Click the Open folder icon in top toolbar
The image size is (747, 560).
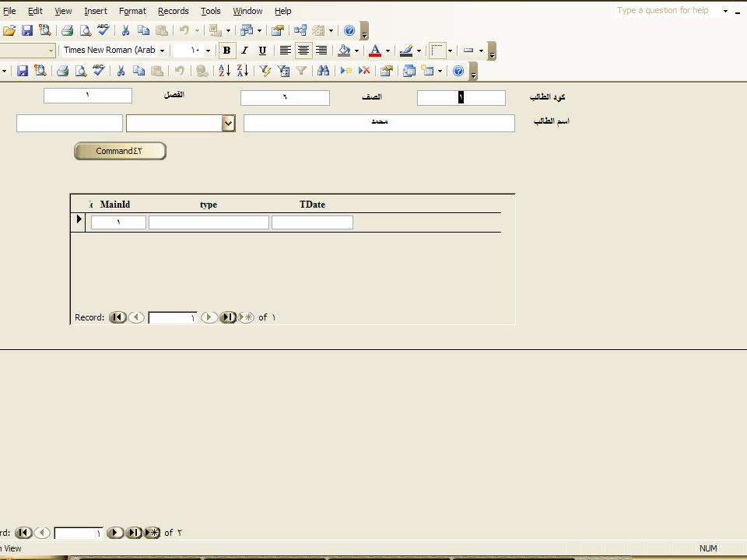pyautogui.click(x=9, y=31)
